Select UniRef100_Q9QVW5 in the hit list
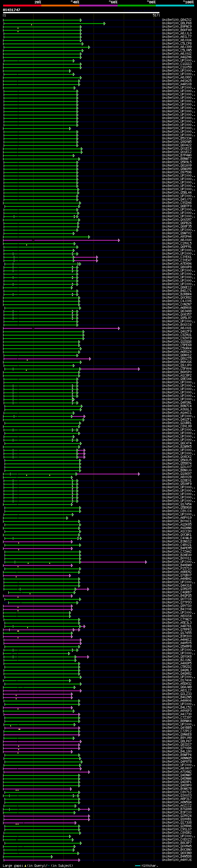 177,142
